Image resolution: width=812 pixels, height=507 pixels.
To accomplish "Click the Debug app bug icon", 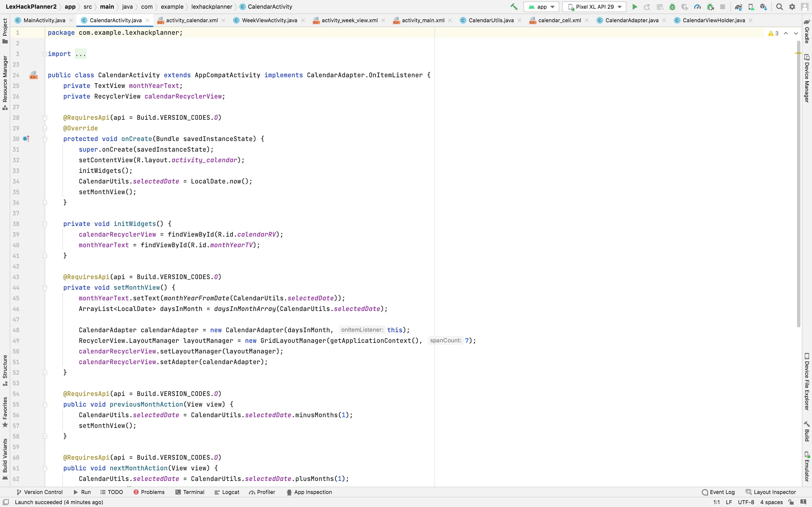I will 672,7.
